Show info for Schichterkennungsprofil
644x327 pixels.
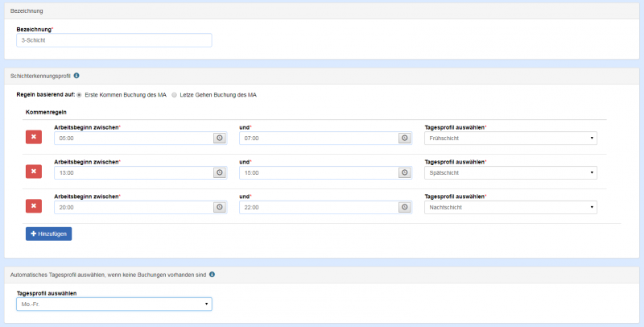point(76,76)
